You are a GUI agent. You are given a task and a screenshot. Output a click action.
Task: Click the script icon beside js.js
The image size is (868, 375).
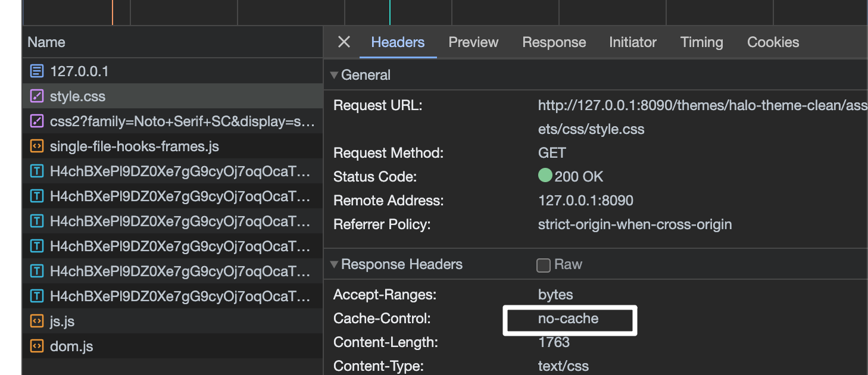(x=36, y=321)
